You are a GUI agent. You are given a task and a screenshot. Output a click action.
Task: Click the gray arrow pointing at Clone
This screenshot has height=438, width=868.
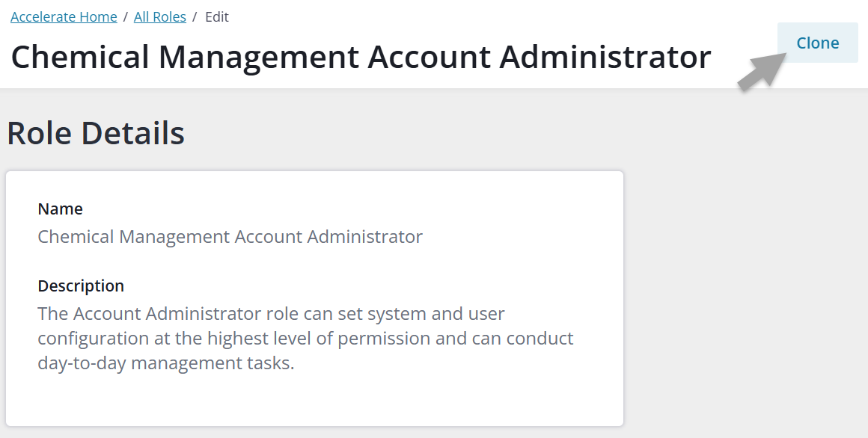click(761, 73)
